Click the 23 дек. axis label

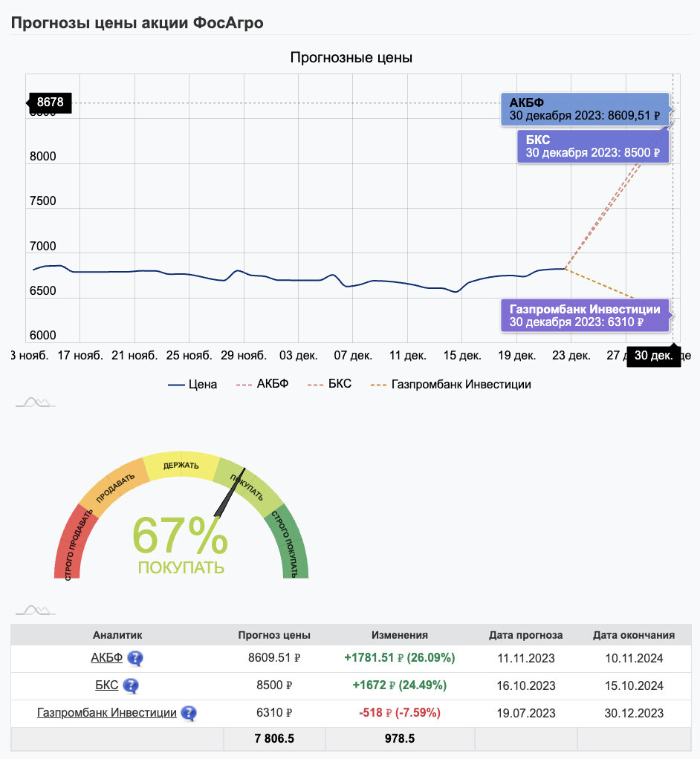point(571,355)
